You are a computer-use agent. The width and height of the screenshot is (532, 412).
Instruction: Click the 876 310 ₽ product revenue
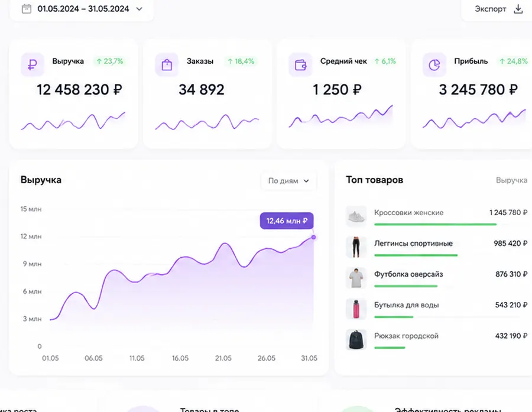[x=511, y=274]
